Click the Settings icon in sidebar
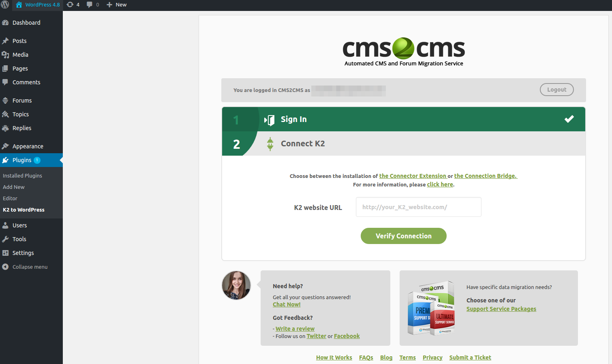The width and height of the screenshot is (612, 364). (x=5, y=253)
